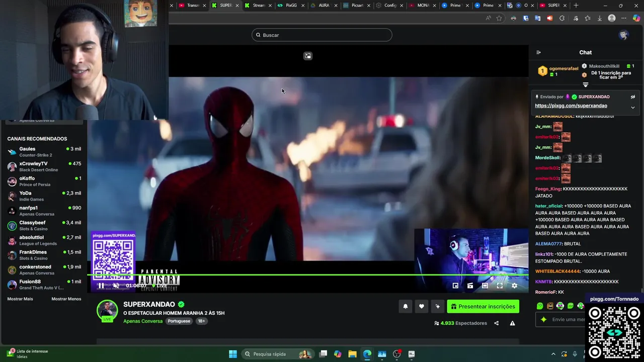The width and height of the screenshot is (644, 362).
Task: Pause the stream video
Action: pyautogui.click(x=101, y=286)
